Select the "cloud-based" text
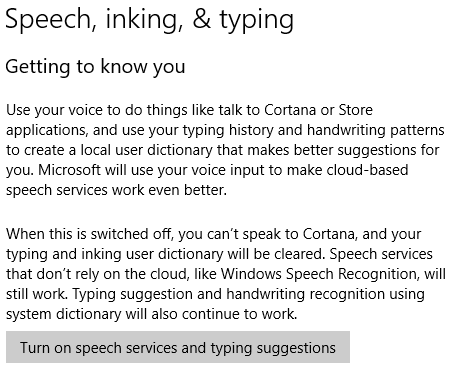The image size is (468, 370). click(x=367, y=170)
